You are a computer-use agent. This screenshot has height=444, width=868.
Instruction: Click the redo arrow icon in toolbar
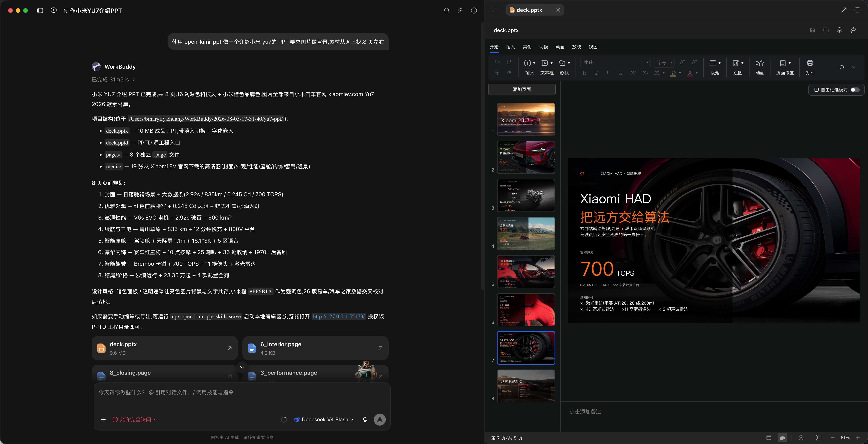click(x=509, y=62)
